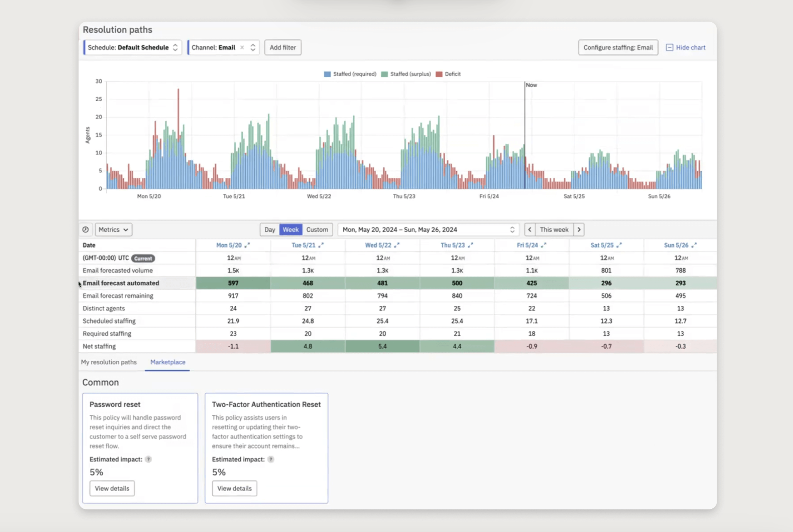Select the Email forecast automated row

[x=398, y=283]
